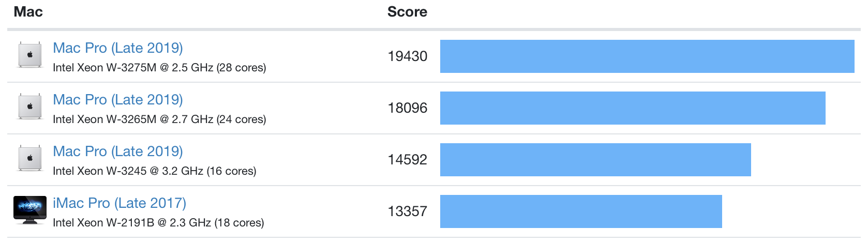Open the Mac Pro (Late 2019) 16 cores link
The width and height of the screenshot is (868, 243).
pos(118,151)
